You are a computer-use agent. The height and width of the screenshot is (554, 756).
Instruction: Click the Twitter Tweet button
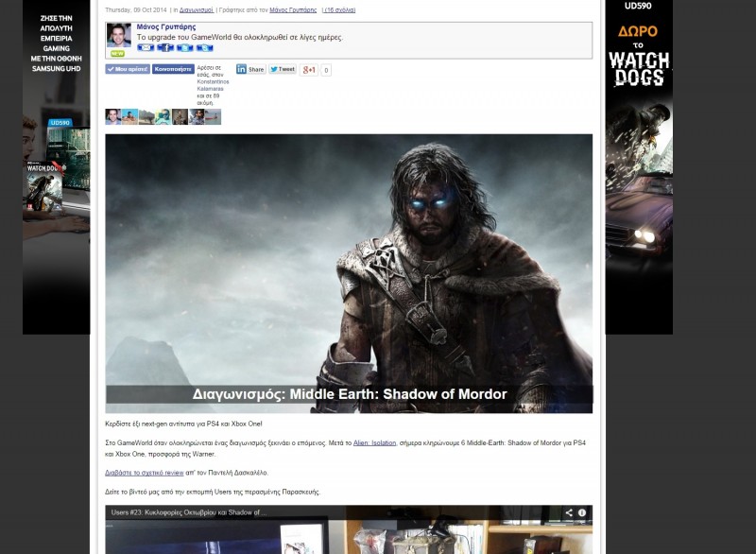point(282,69)
